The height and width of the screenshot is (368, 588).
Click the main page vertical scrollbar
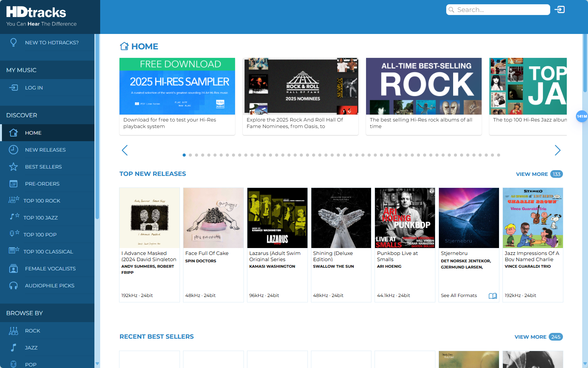(x=585, y=64)
